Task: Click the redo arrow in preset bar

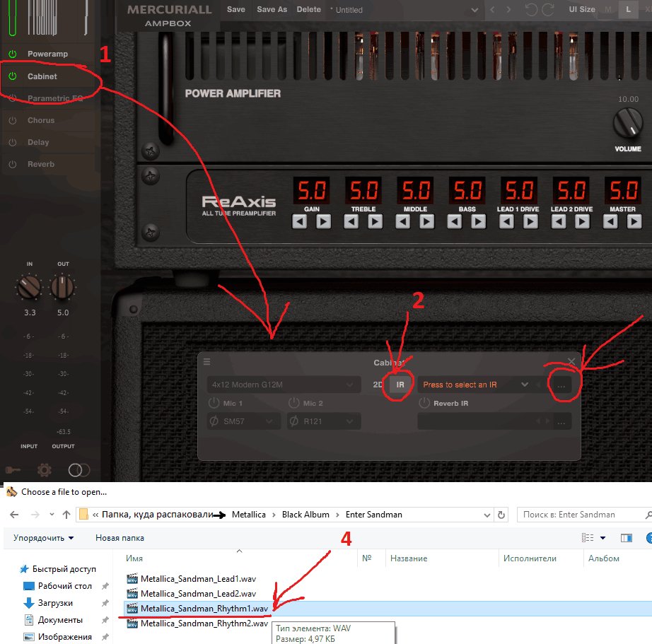Action: pos(548,10)
